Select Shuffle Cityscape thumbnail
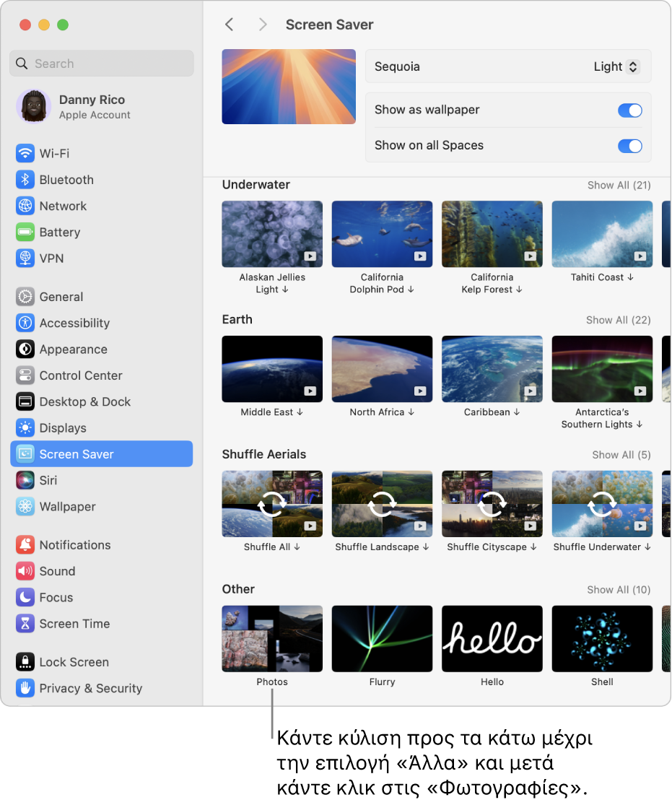 492,504
